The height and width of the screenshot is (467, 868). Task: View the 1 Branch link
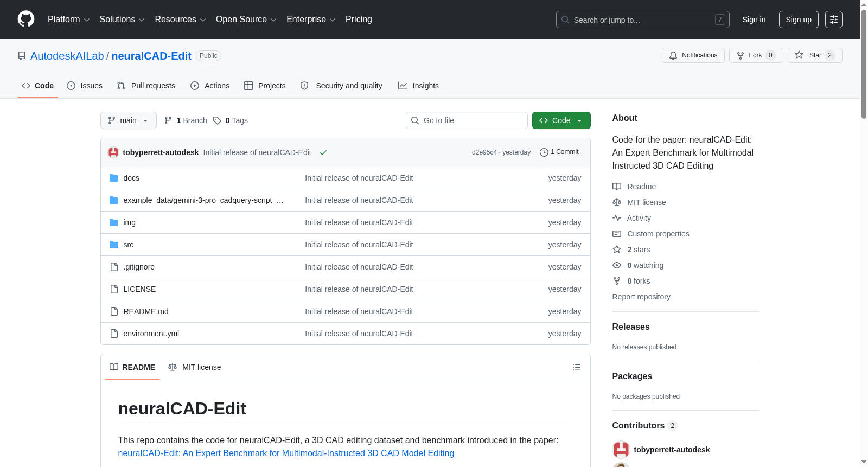coord(186,120)
